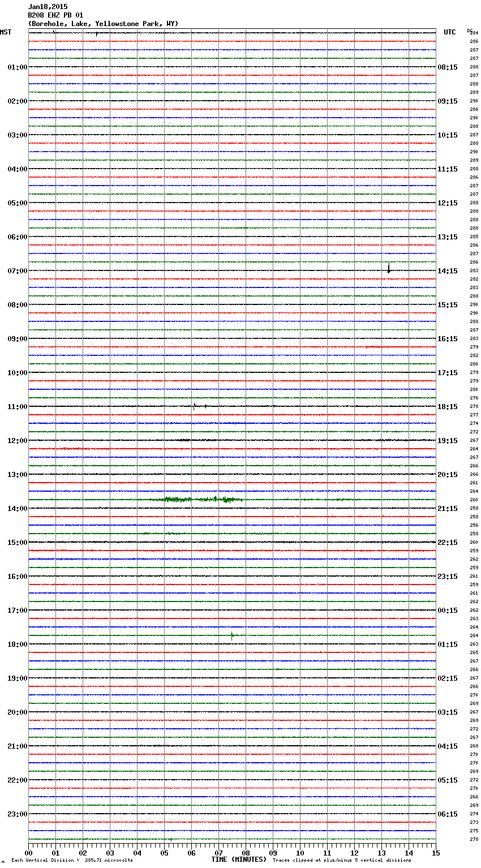The image size is (481, 868).
Task: Click the "23:00" MST hour label
Action: coord(18,814)
